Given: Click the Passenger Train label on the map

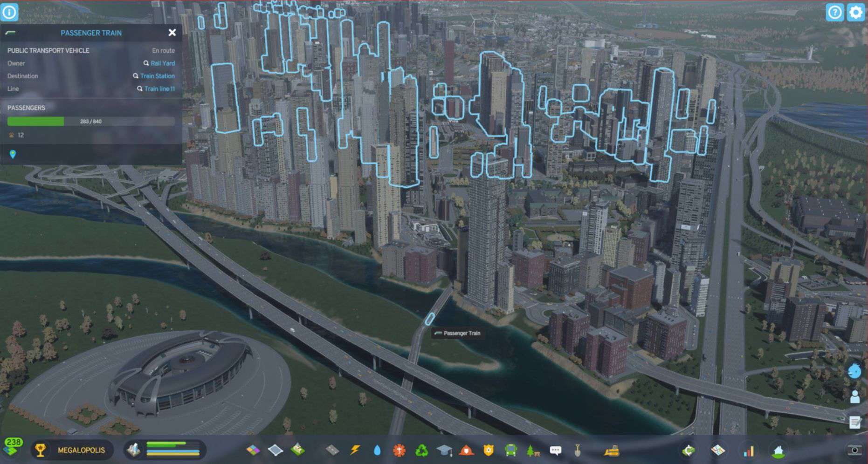Looking at the screenshot, I should [x=457, y=333].
